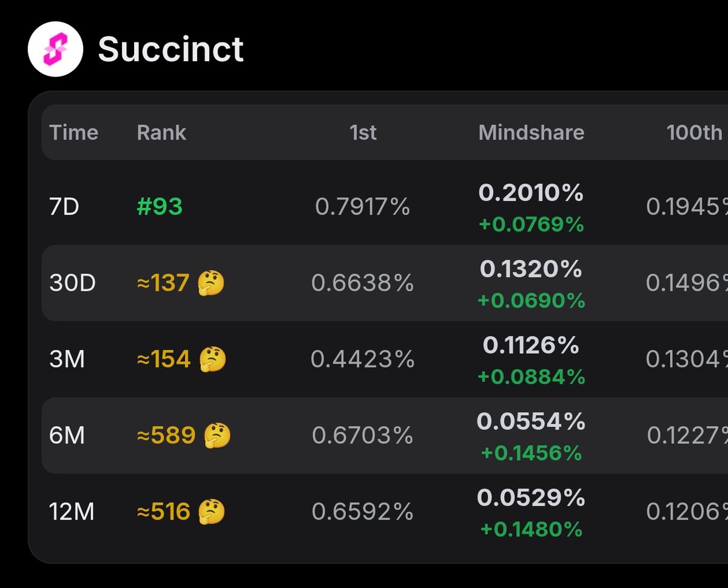Open the Succinct project title
The width and height of the screenshot is (728, 588).
click(x=171, y=49)
